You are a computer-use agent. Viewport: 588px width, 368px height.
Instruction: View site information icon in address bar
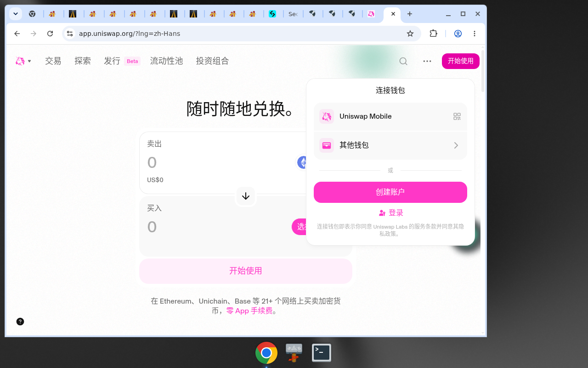tap(70, 34)
